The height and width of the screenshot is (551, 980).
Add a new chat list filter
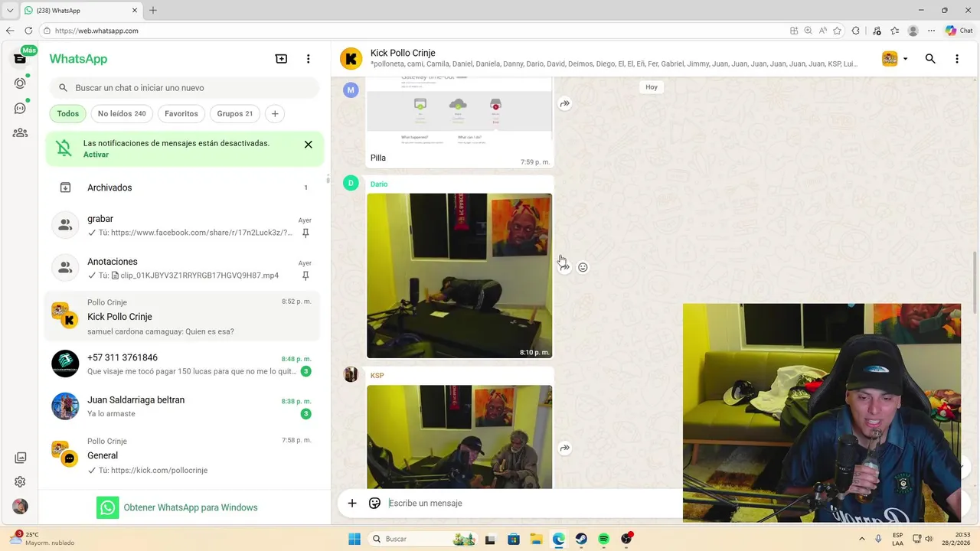275,113
